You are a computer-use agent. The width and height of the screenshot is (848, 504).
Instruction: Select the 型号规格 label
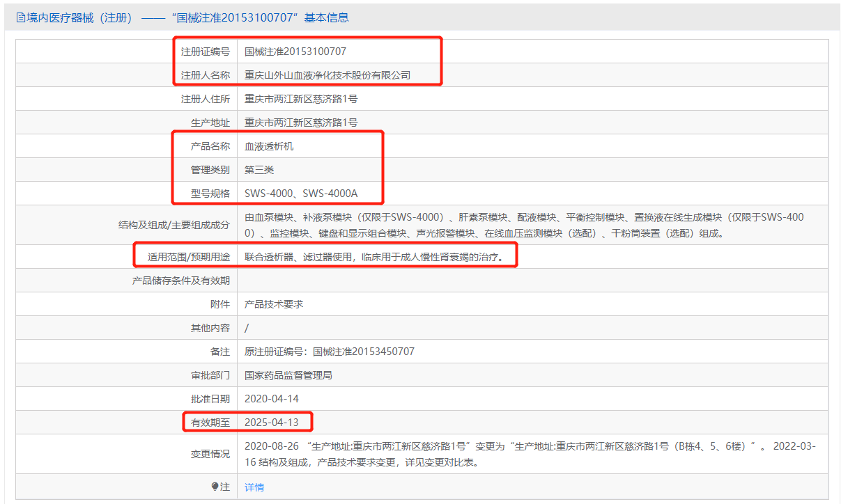click(210, 194)
